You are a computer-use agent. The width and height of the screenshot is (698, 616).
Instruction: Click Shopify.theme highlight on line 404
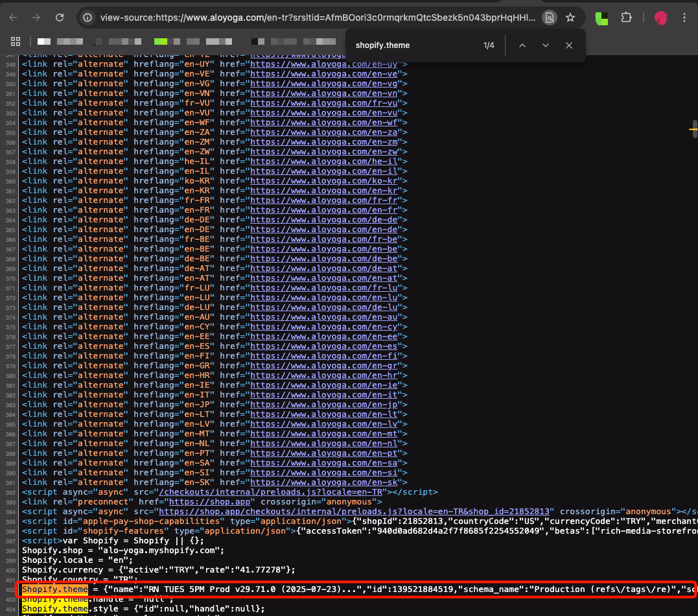point(55,609)
